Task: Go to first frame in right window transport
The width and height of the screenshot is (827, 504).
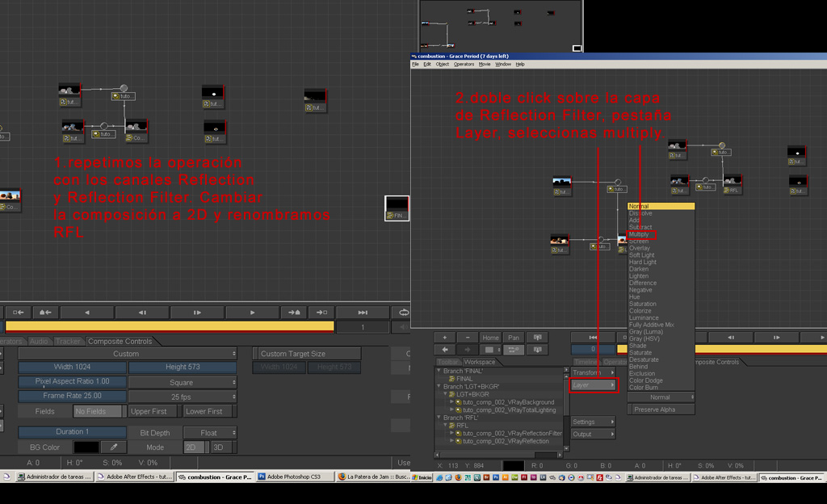Action: tap(593, 338)
